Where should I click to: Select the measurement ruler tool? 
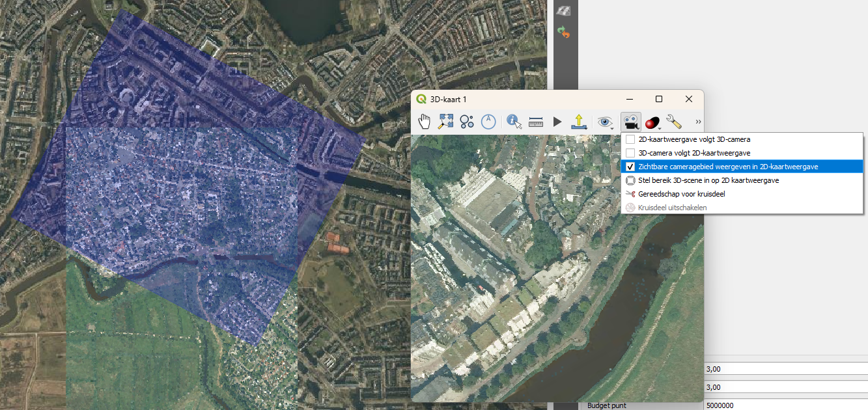536,122
